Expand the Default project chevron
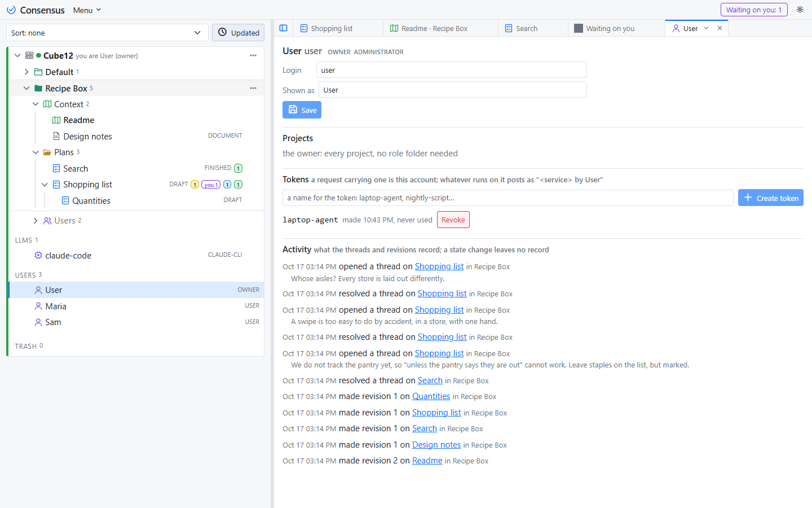 coord(27,72)
